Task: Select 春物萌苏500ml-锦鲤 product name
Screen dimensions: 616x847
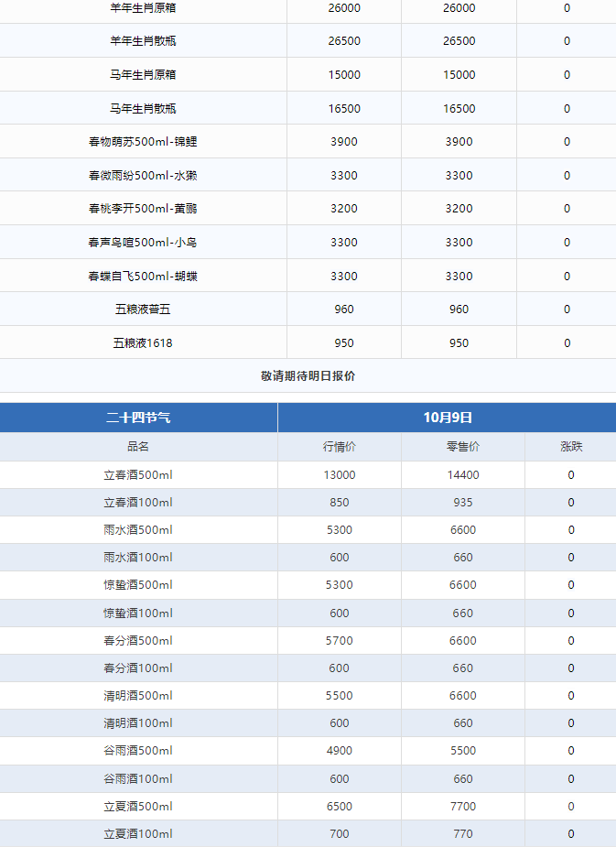Action: (x=143, y=142)
